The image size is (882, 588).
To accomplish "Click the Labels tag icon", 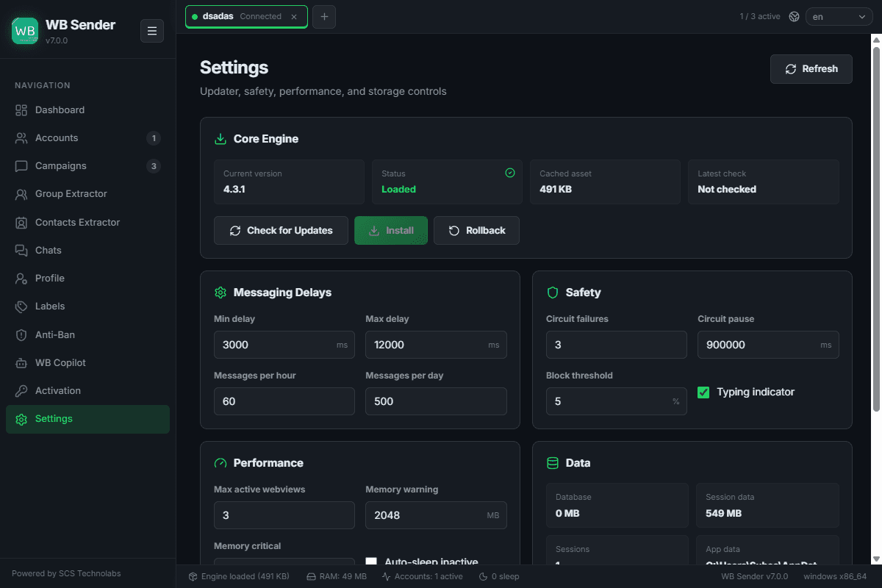I will (x=21, y=306).
